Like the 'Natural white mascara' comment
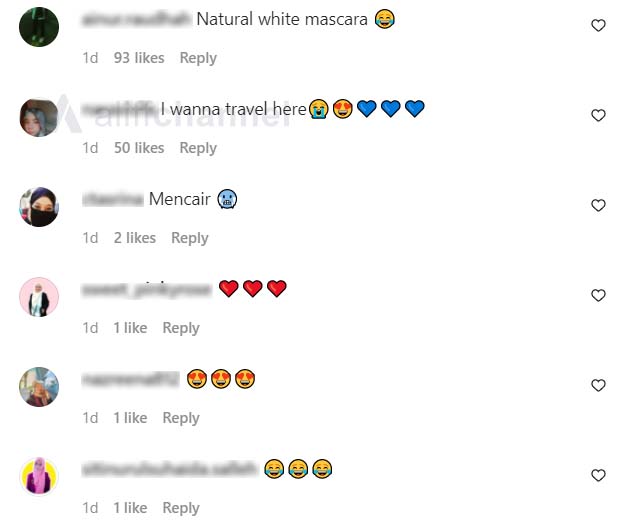This screenshot has height=529, width=621. click(598, 25)
